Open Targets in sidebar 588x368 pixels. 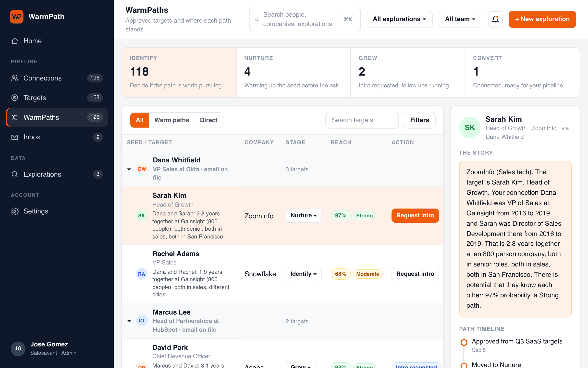57,98
